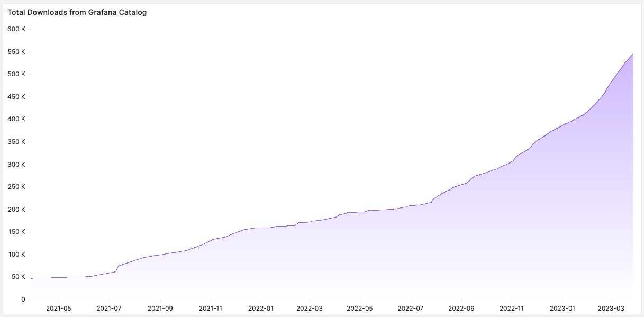Click the 400 K y-axis label
Image resolution: width=644 pixels, height=317 pixels.
16,119
